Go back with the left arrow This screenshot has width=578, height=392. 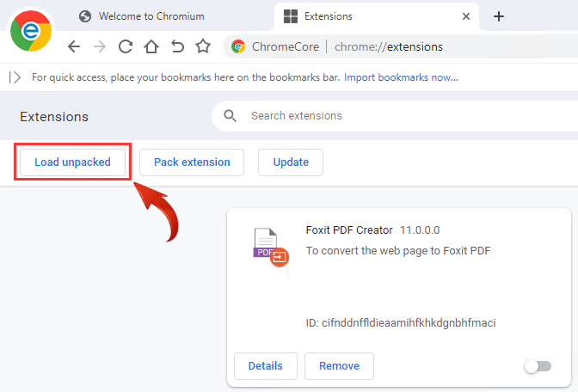[x=74, y=46]
